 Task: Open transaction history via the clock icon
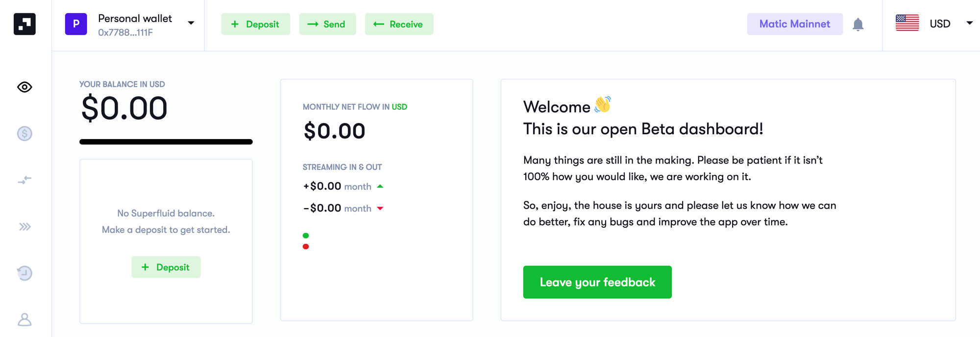[24, 273]
